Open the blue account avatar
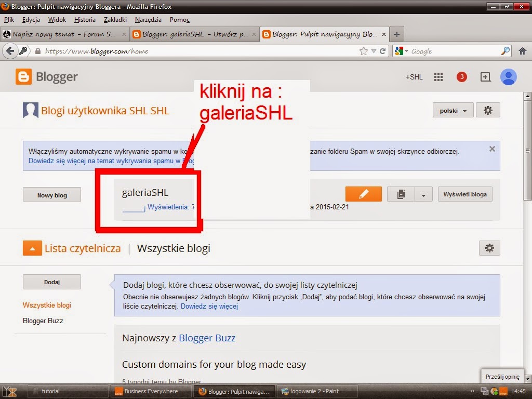532x399 pixels. (x=508, y=77)
